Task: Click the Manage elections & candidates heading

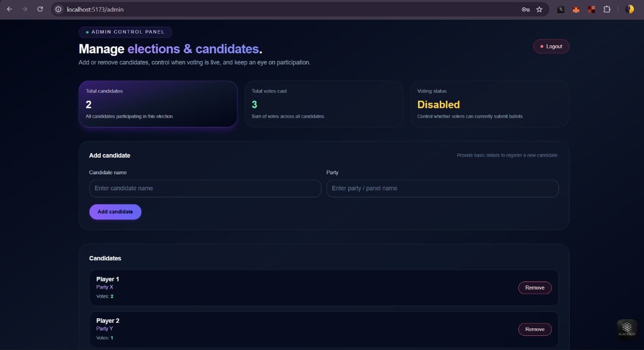Action: click(x=171, y=49)
